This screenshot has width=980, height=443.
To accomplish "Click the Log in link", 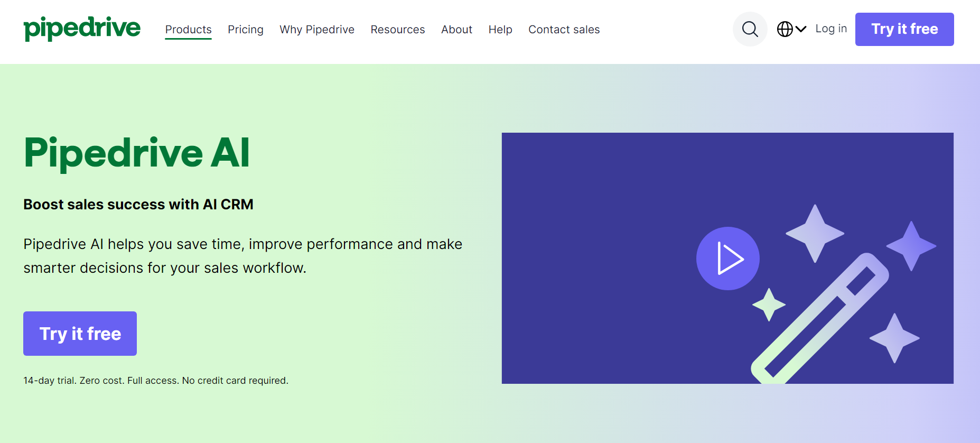I will click(830, 29).
